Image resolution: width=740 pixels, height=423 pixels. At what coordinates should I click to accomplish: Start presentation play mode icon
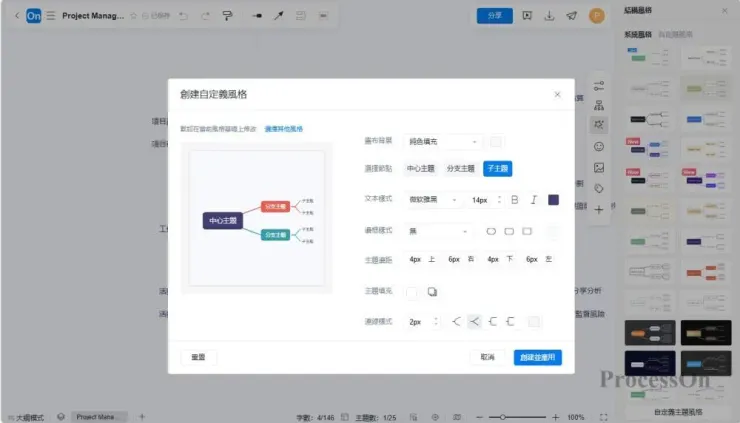[x=527, y=16]
